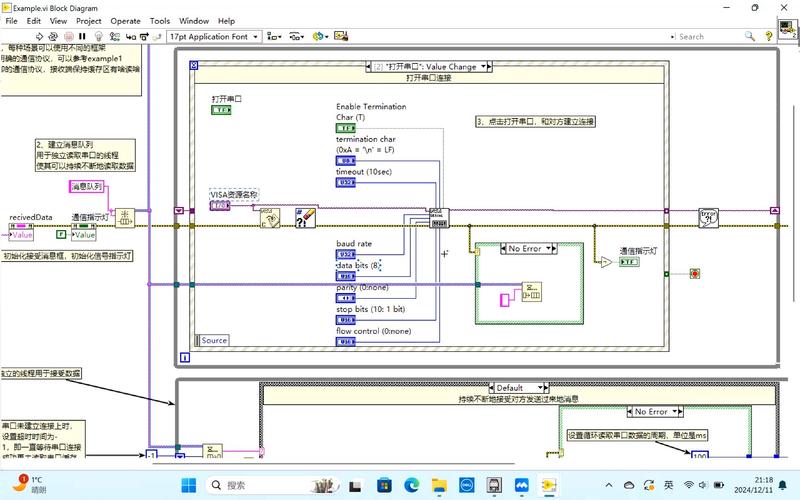Screen dimensions: 800x500
Task: Click the VISA Configure Serial Port node
Action: click(x=438, y=218)
